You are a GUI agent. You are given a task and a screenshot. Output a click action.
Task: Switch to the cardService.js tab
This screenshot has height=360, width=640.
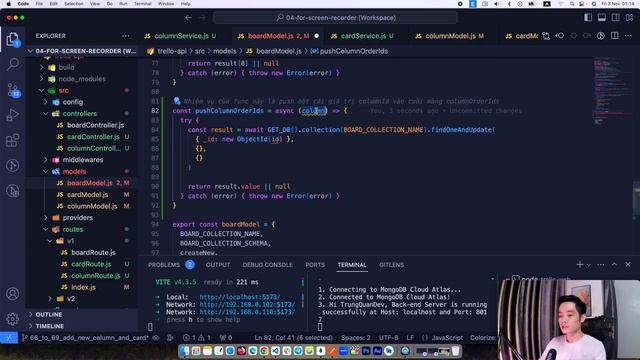pyautogui.click(x=364, y=36)
